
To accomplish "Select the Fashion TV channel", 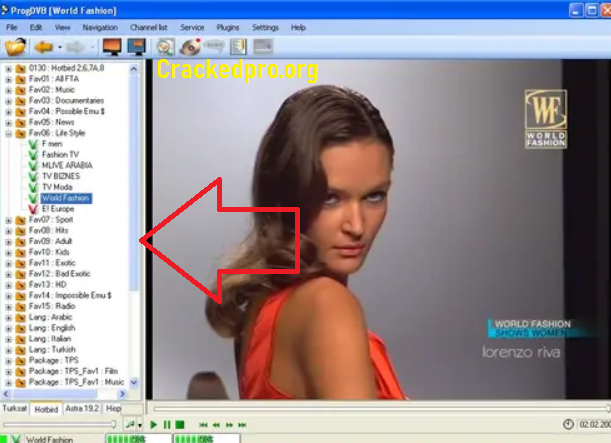I will (60, 155).
